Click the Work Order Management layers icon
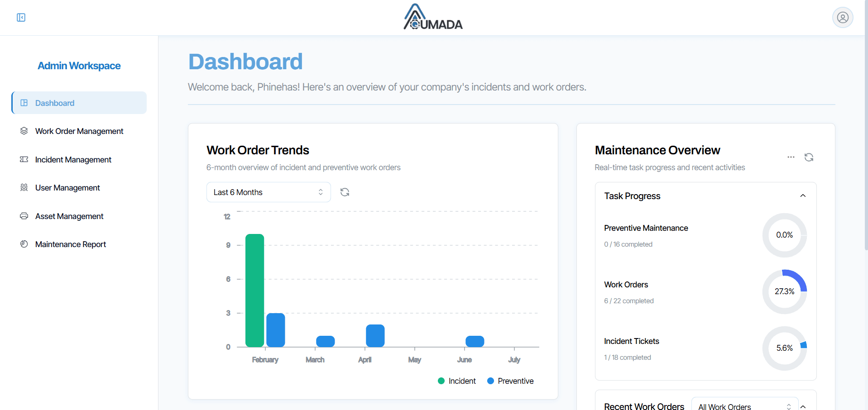Screen dimensions: 868x410 24,131
